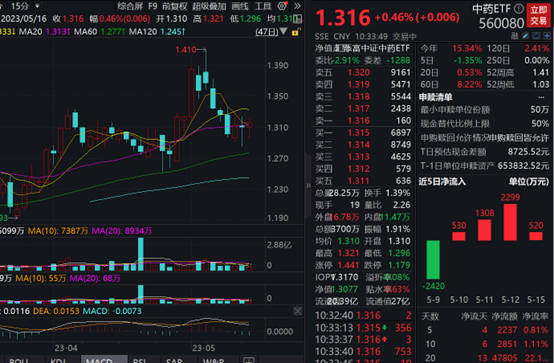554x363 pixels.
Task: Click the 5-12 net inflow red bar
Action: 510,222
